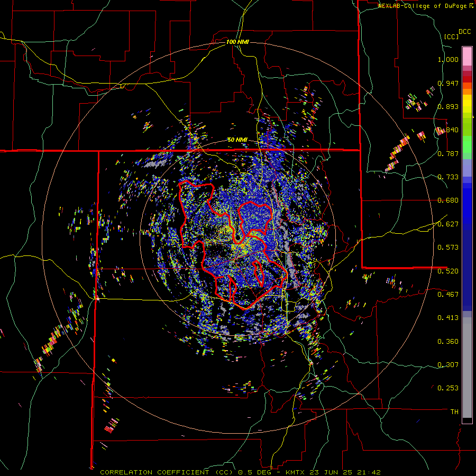Select the 100 NMI range ring label
Viewport: 476px width, 476px height.
[237, 42]
